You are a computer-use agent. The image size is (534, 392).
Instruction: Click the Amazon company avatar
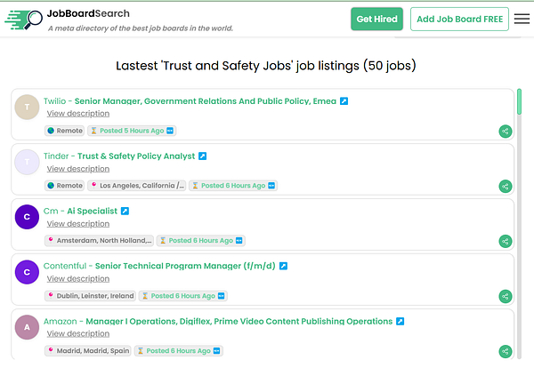(x=27, y=327)
